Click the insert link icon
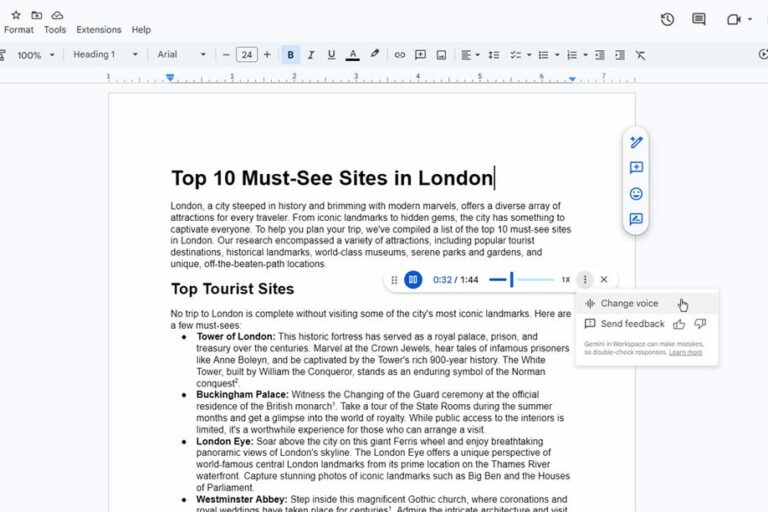The image size is (768, 512). tap(400, 55)
